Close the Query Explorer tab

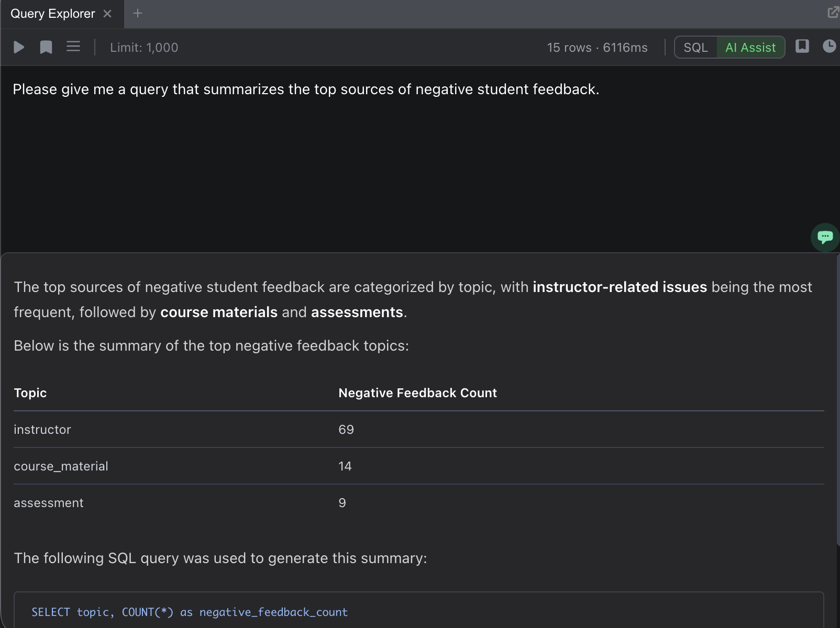[107, 14]
